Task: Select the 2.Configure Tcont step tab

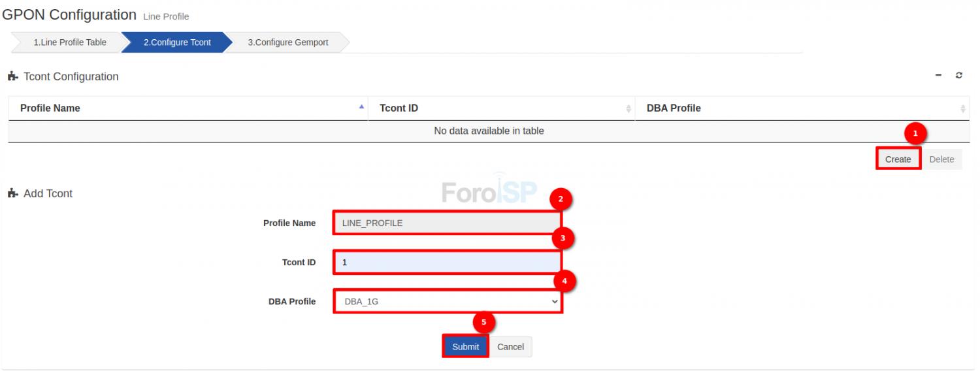Action: [x=176, y=42]
